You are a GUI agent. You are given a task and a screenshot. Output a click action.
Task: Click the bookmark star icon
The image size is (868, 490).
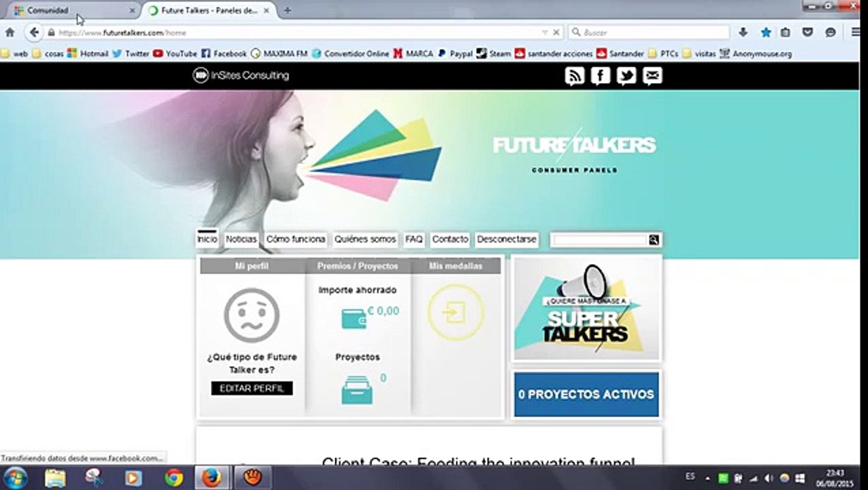click(766, 32)
